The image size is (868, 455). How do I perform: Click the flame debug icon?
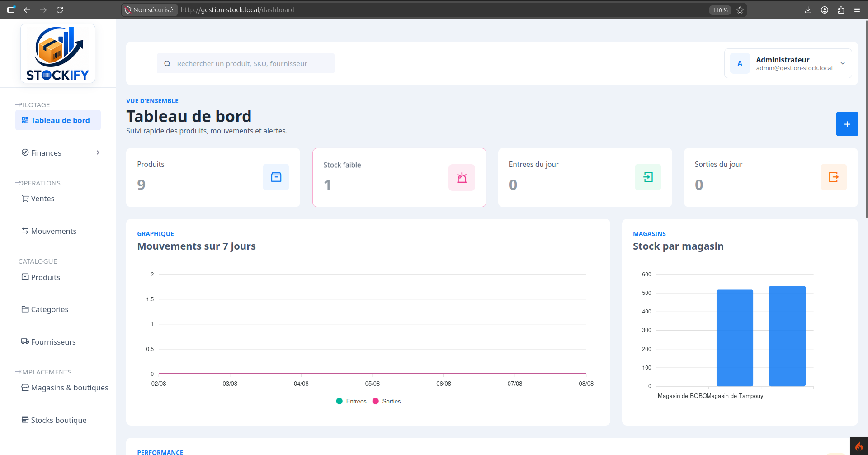859,446
